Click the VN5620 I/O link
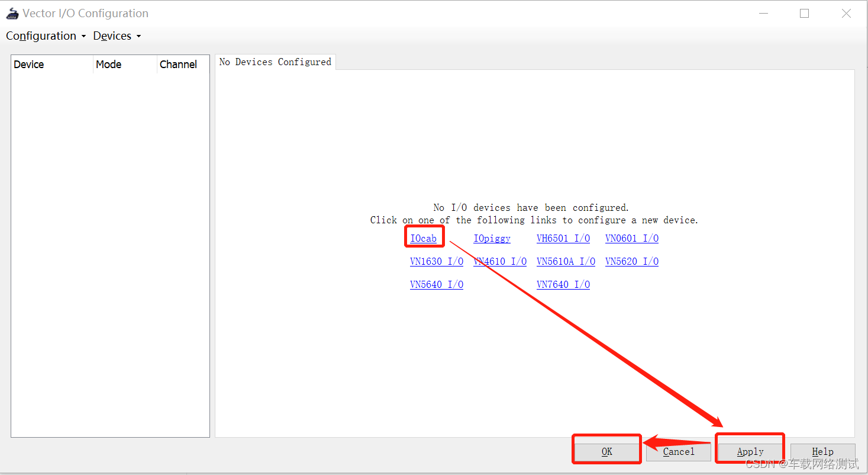The image size is (868, 475). [x=632, y=262]
